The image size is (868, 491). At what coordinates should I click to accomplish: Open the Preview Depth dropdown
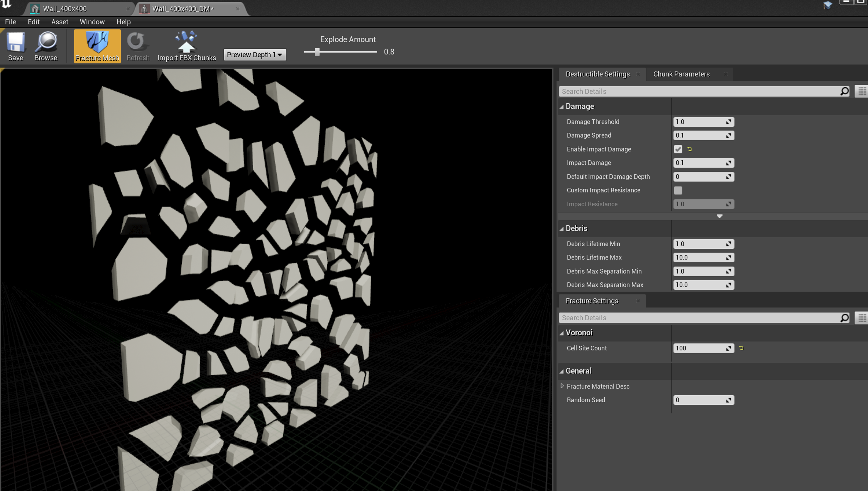255,55
